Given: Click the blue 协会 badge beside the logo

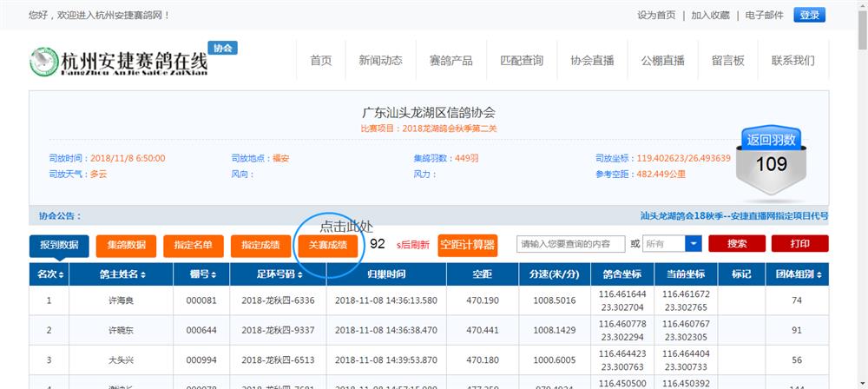Looking at the screenshot, I should click(223, 49).
